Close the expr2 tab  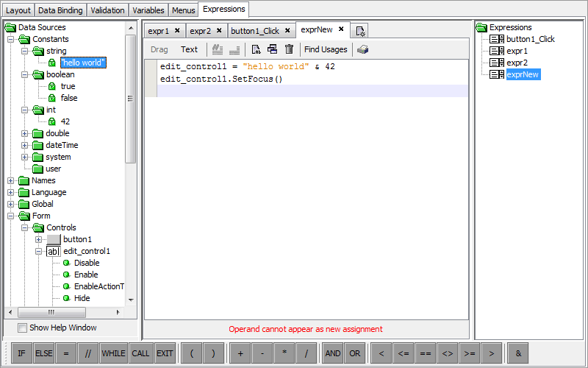(219, 30)
